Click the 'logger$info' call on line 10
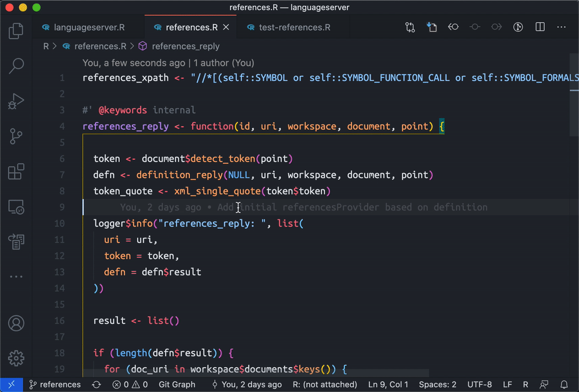579x392 pixels. (x=123, y=224)
